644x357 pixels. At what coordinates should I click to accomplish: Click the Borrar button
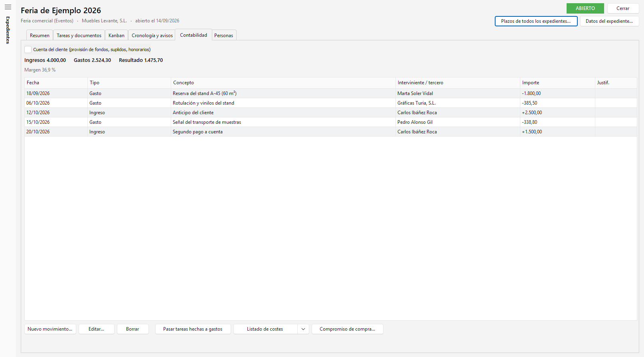tap(132, 329)
